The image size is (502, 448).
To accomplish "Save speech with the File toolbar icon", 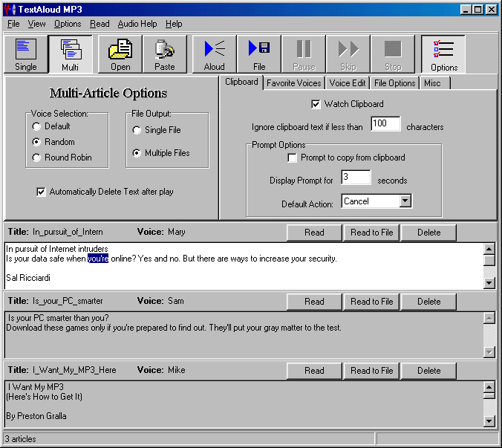I will tap(259, 54).
